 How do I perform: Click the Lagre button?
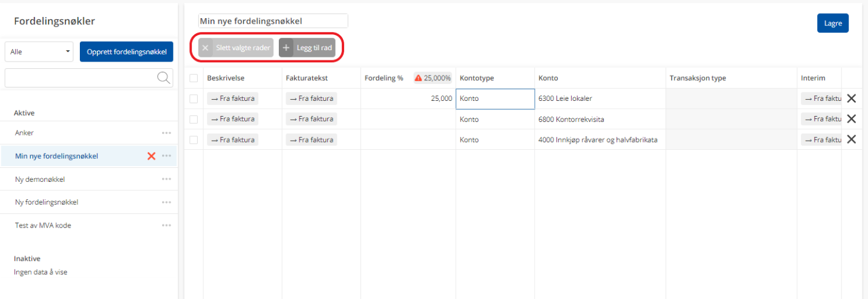[x=832, y=23]
